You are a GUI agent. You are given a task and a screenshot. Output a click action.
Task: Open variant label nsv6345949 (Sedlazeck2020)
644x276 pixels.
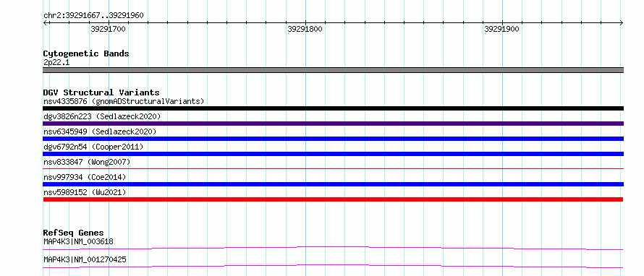click(x=100, y=131)
